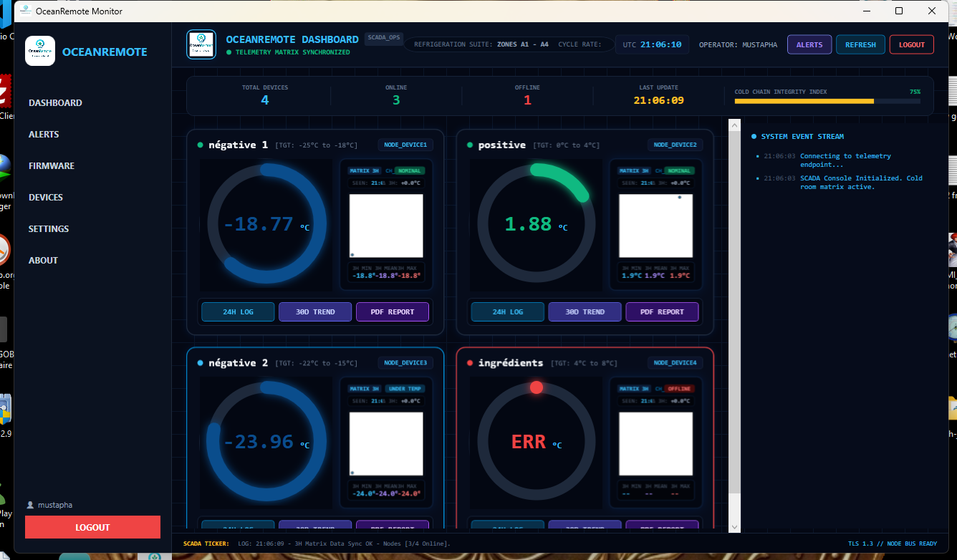Click the négative 1 3H matrix chart

[386, 226]
